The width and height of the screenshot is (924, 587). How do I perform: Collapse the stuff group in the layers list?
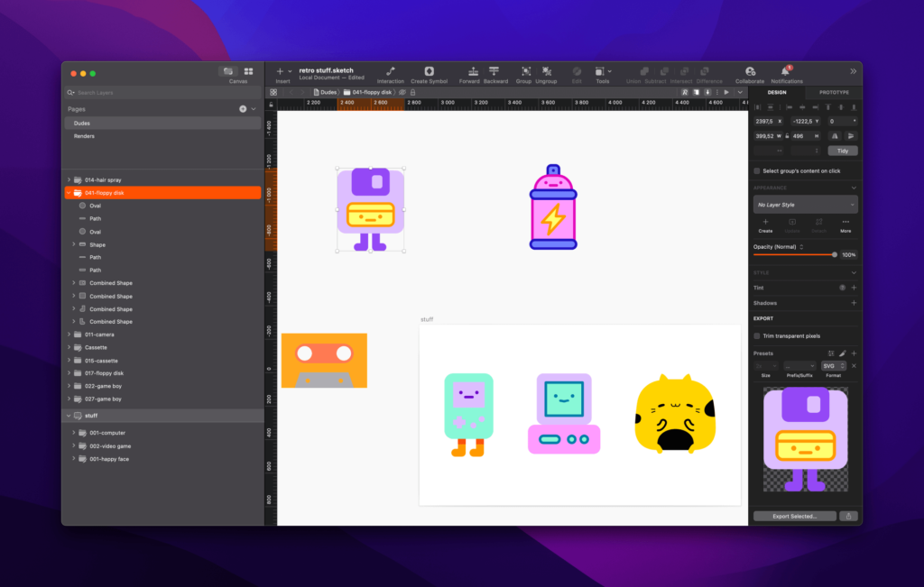coord(68,415)
